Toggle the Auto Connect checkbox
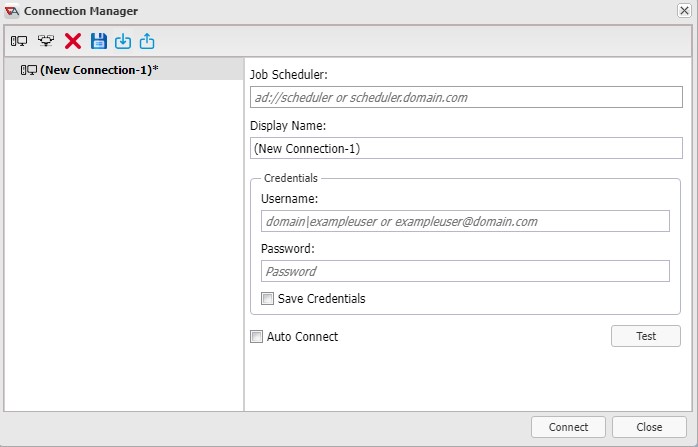Screen dimensions: 698x447 [x=256, y=336]
